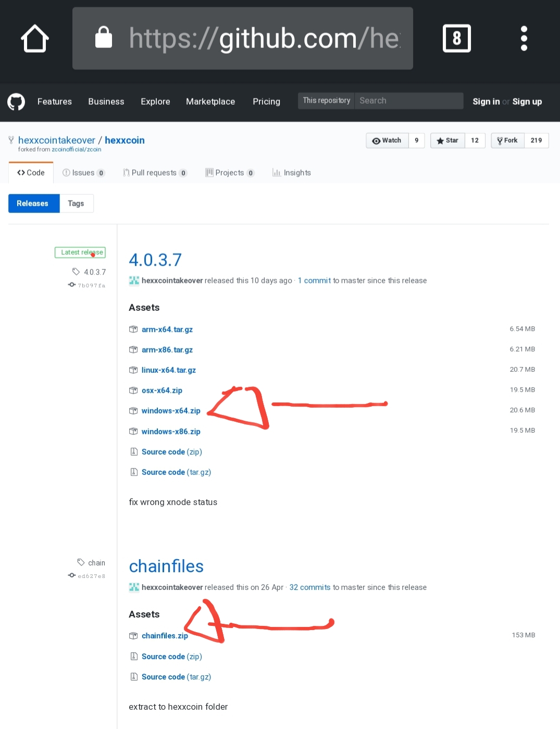
Task: Download linux-x64.tar.gz asset
Action: pos(169,370)
